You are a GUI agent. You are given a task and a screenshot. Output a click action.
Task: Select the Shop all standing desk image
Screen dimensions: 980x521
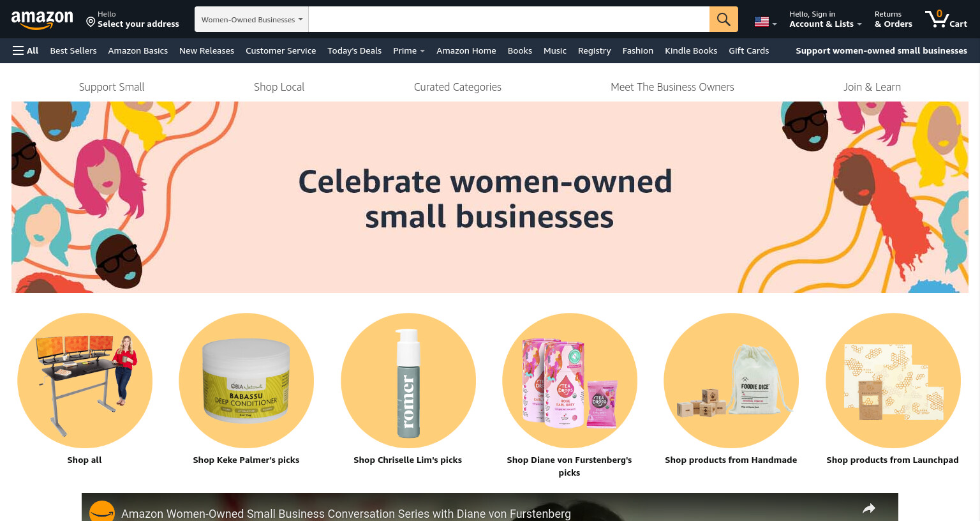tap(85, 381)
